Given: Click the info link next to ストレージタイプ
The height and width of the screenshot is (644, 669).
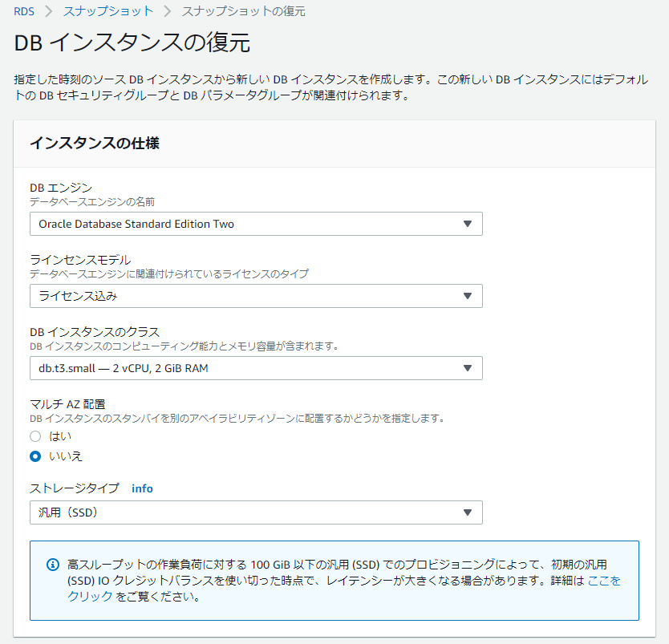Looking at the screenshot, I should point(142,488).
